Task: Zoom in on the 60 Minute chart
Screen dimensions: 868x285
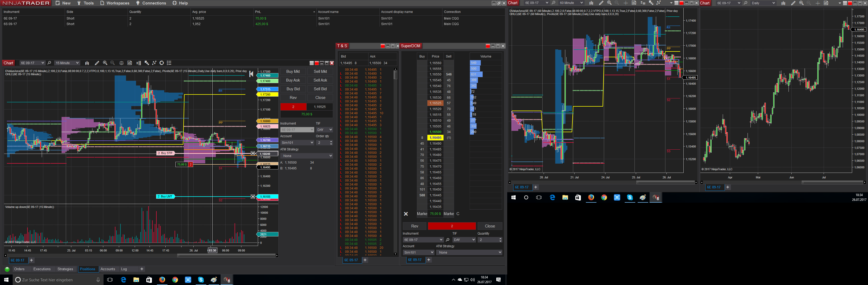Action: pyautogui.click(x=609, y=3)
